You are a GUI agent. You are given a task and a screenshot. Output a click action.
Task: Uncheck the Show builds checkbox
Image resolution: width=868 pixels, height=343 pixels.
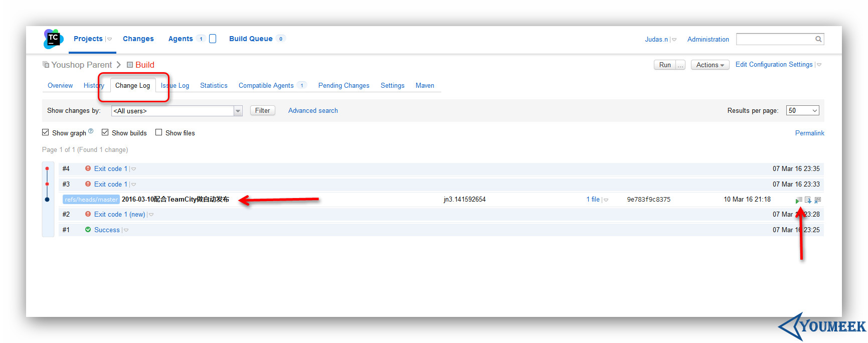(105, 132)
